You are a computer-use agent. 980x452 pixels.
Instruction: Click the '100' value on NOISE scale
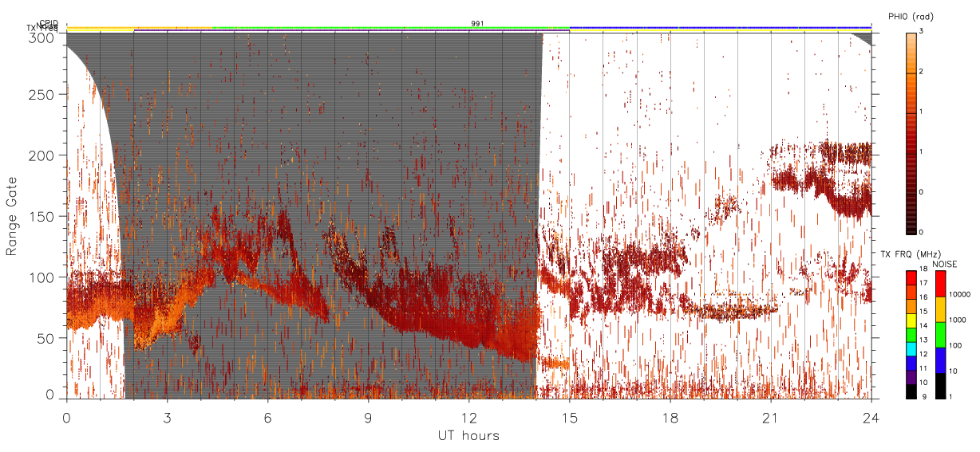coord(957,345)
